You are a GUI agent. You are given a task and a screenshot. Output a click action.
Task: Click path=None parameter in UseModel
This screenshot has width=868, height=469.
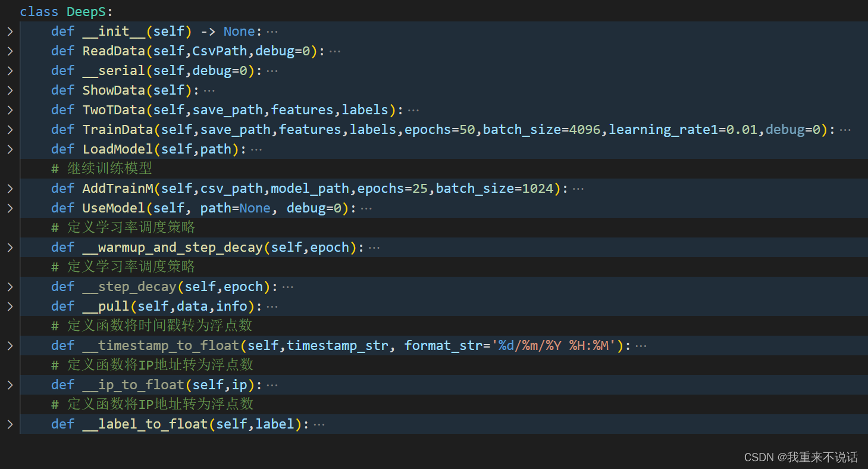click(235, 208)
